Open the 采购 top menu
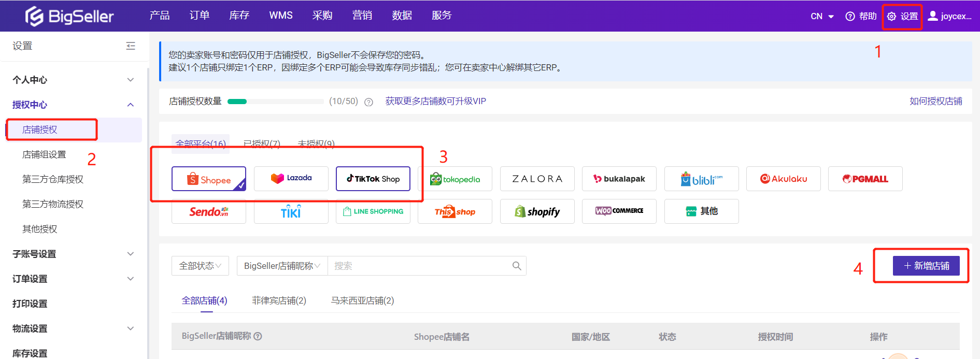The height and width of the screenshot is (359, 980). (322, 16)
